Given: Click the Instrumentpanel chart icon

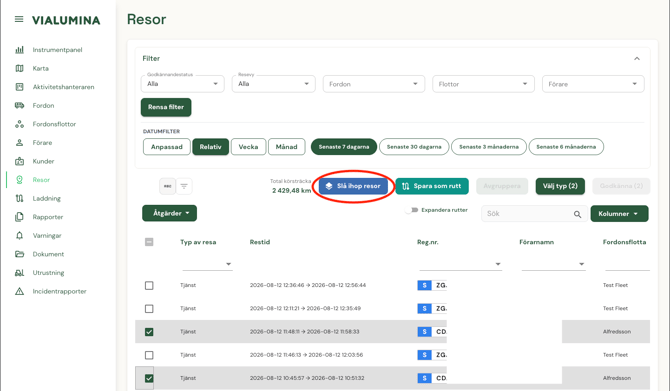Looking at the screenshot, I should coord(19,50).
